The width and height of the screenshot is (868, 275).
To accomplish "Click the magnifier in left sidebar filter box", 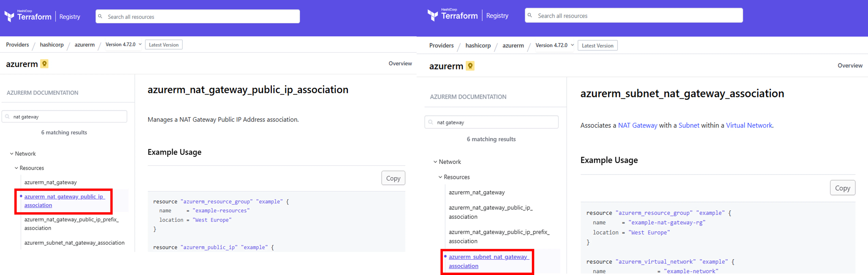I will click(x=7, y=116).
